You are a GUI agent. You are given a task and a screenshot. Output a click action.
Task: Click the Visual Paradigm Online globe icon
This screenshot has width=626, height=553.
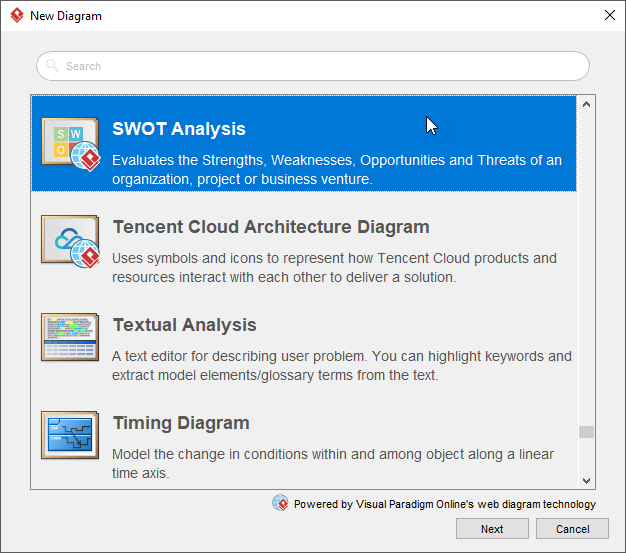pos(280,503)
